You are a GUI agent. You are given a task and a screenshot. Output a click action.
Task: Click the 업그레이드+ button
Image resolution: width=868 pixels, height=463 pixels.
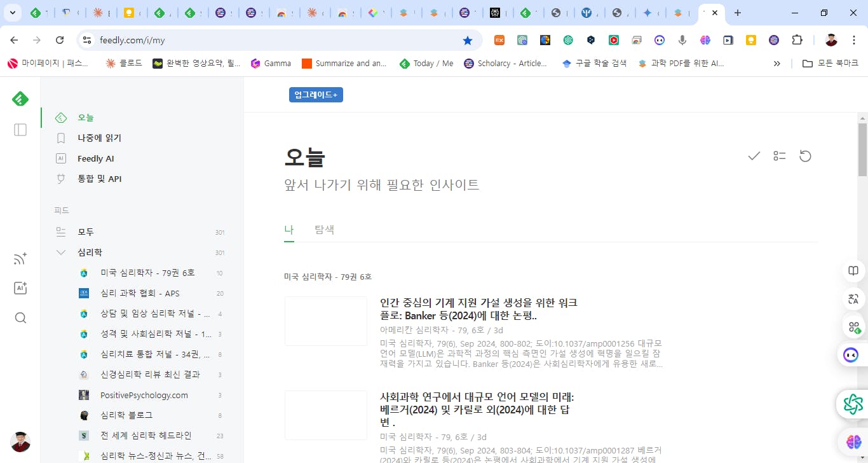[316, 95]
